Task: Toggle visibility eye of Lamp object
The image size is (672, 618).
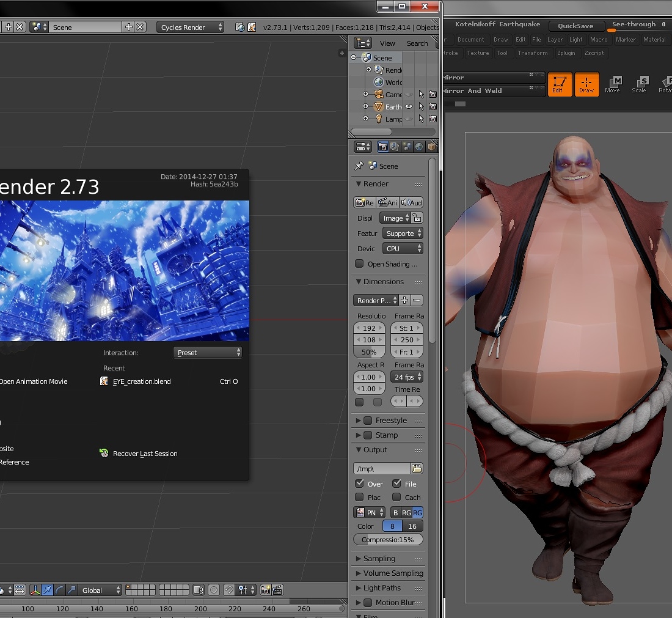Action: [409, 119]
